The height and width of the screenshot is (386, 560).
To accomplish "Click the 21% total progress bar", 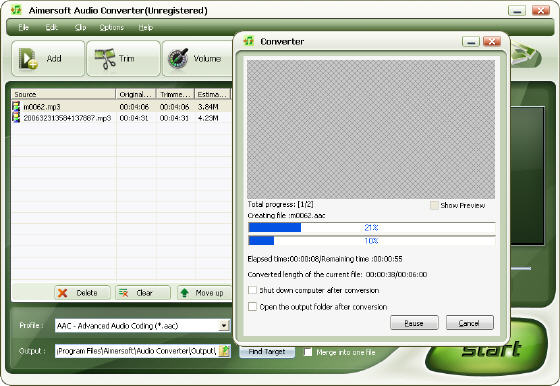I will pyautogui.click(x=371, y=227).
